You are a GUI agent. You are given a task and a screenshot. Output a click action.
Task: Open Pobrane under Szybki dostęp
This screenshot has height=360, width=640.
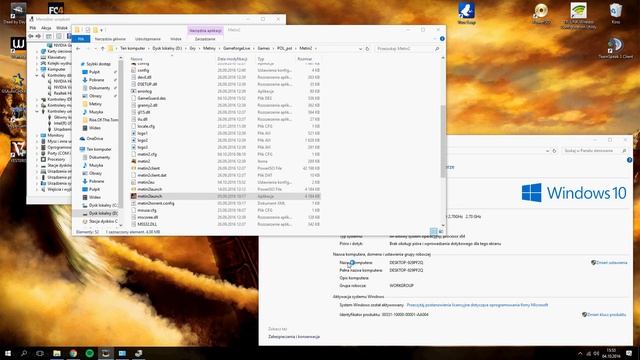coord(93,80)
